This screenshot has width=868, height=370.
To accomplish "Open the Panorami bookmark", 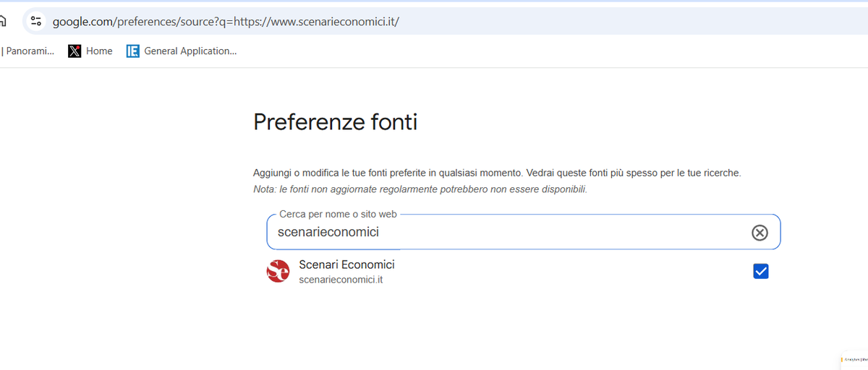I will click(x=29, y=51).
